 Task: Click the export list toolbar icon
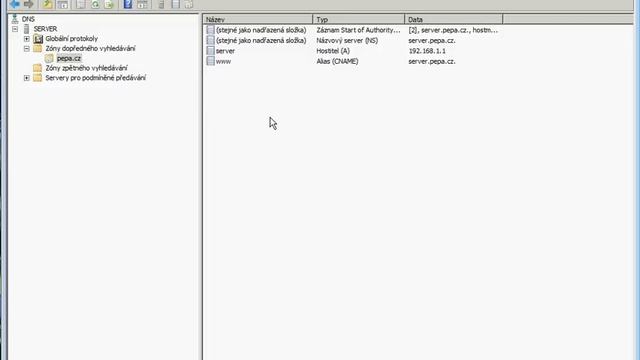(109, 4)
